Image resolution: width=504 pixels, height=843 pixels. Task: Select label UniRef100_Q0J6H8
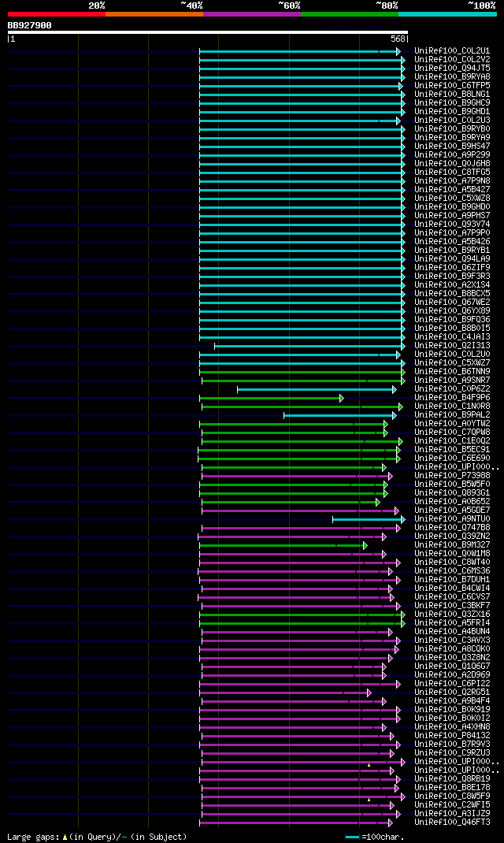coord(452,163)
